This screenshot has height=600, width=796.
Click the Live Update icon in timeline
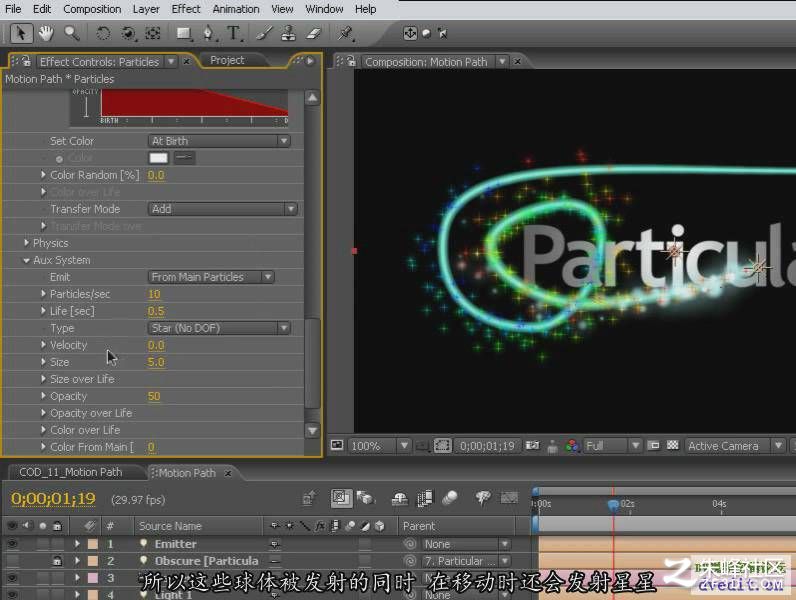point(341,498)
